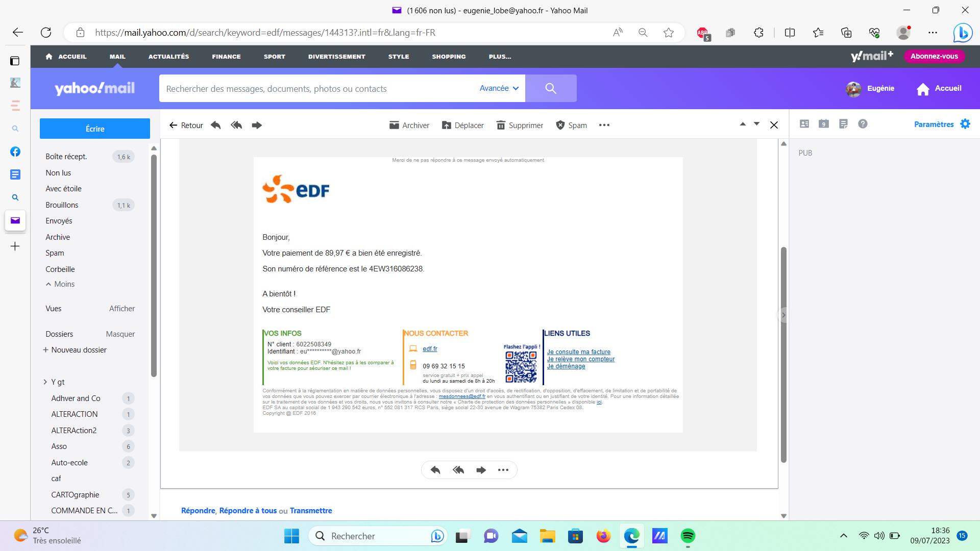Click the Reply all double-arrow icon
This screenshot has height=551, width=980.
pos(236,125)
